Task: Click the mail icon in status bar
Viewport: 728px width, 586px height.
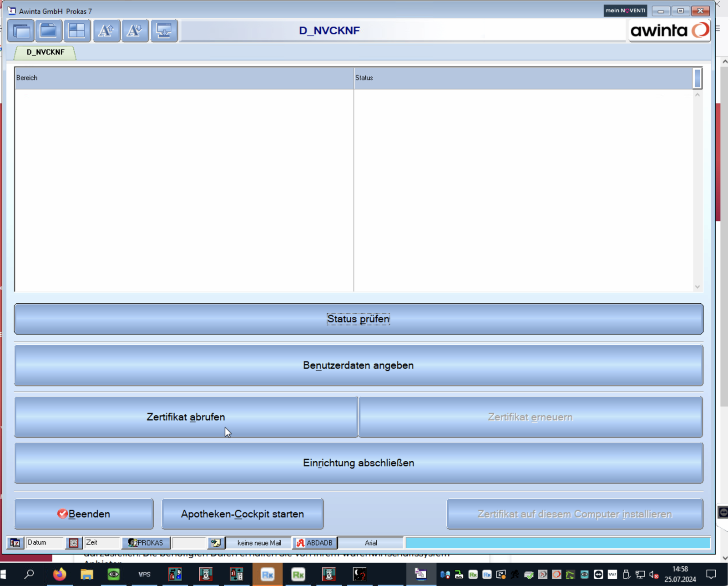Action: (216, 543)
